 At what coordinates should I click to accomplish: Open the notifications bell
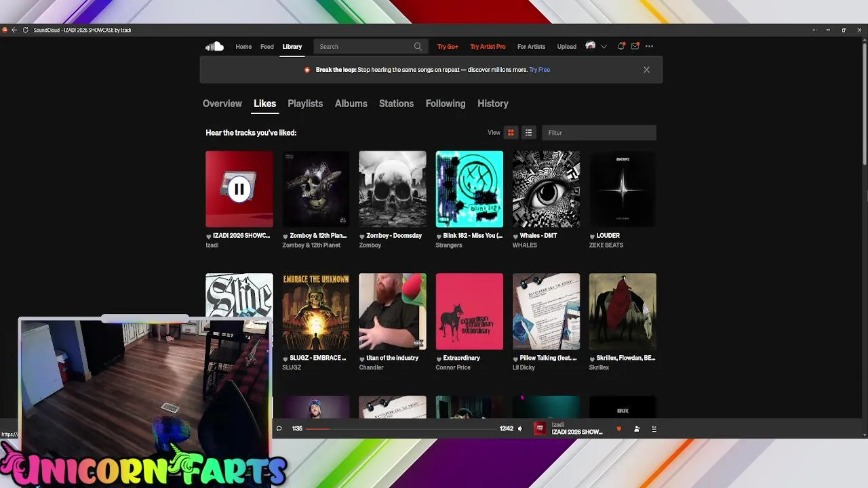pos(620,46)
